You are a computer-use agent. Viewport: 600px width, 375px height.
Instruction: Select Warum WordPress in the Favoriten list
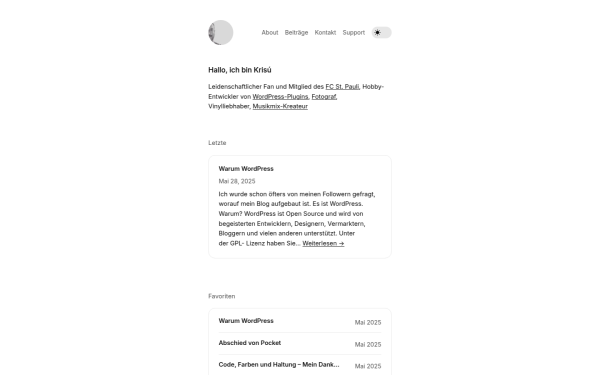tap(246, 321)
